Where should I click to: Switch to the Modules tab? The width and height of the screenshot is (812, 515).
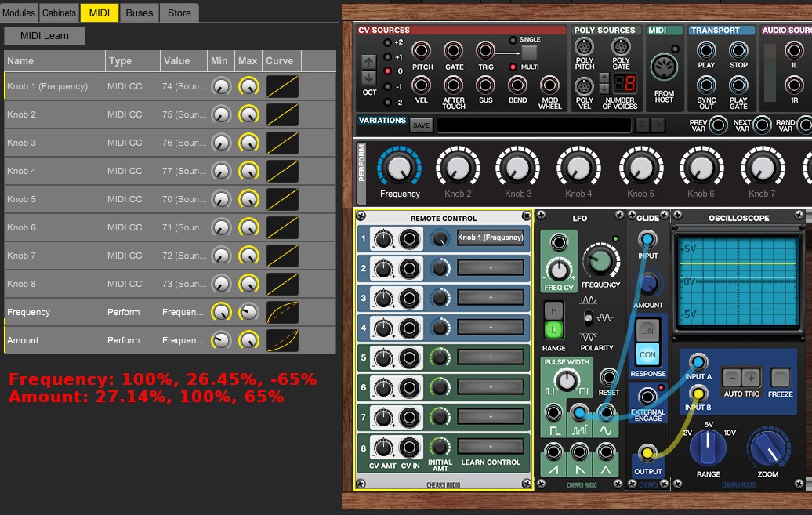(19, 13)
